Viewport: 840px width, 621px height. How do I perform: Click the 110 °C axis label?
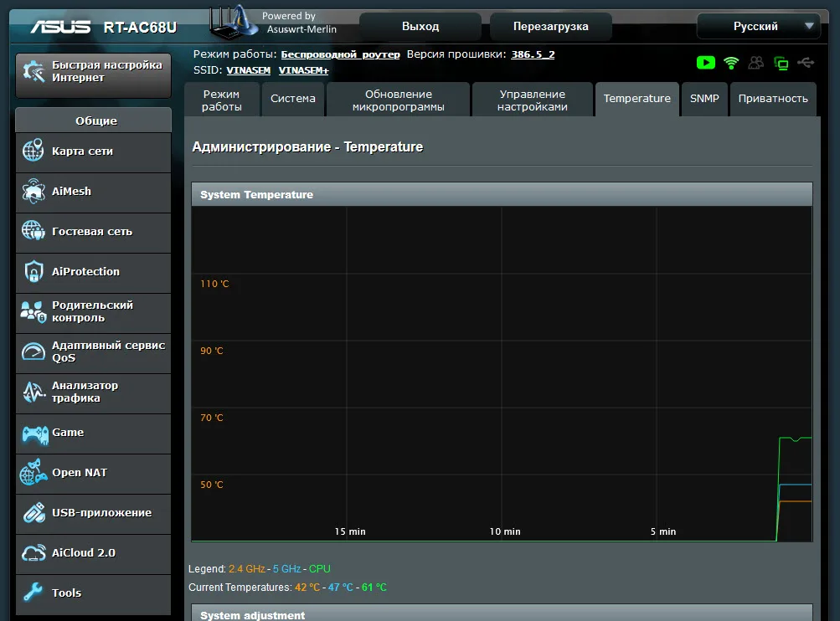pyautogui.click(x=214, y=284)
